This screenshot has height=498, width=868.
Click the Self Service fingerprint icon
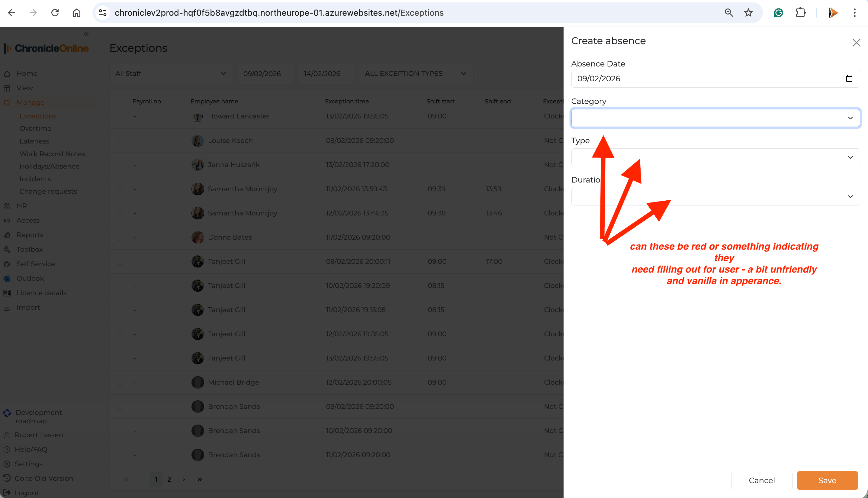[7, 264]
